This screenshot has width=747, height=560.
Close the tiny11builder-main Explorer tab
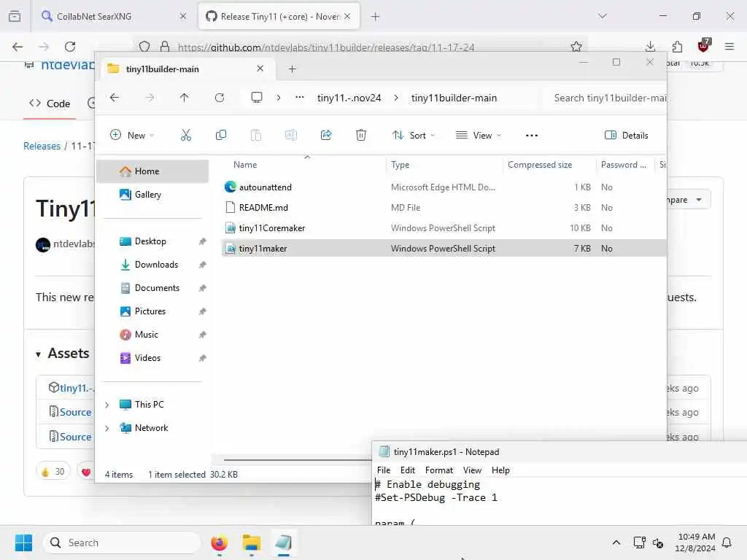260,69
